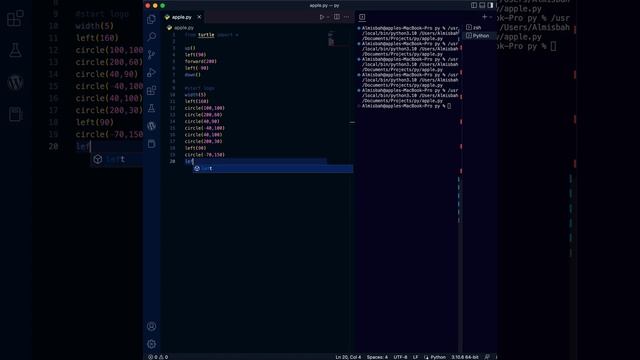640x360 pixels.
Task: Open the Testing flask view
Action: coord(151,108)
